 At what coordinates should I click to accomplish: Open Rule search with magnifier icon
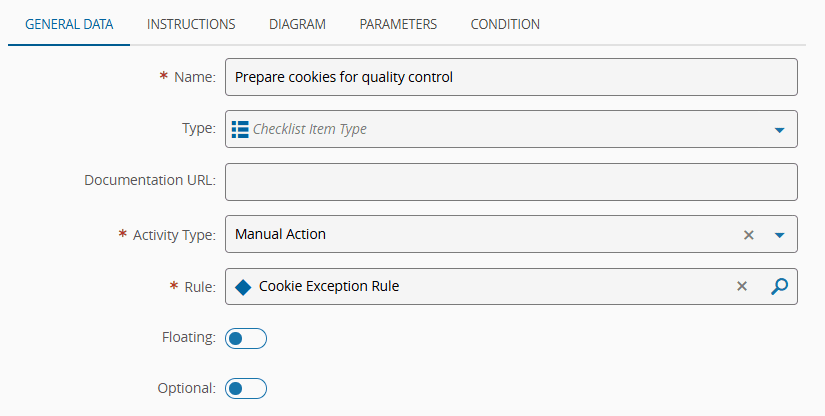(x=779, y=286)
